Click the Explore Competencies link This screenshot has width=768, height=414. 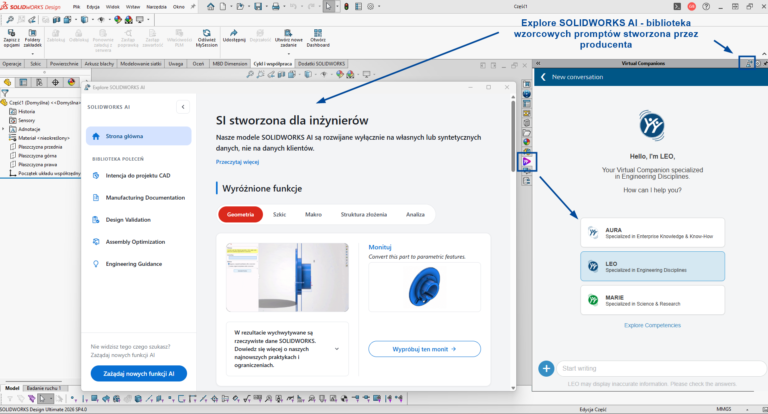point(652,325)
